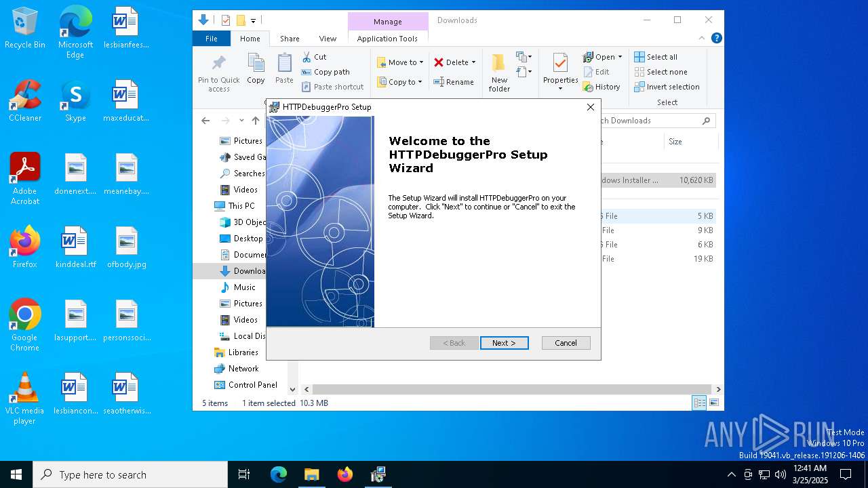This screenshot has height=488, width=868.
Task: Open Firefox from the taskbar
Action: click(x=345, y=474)
